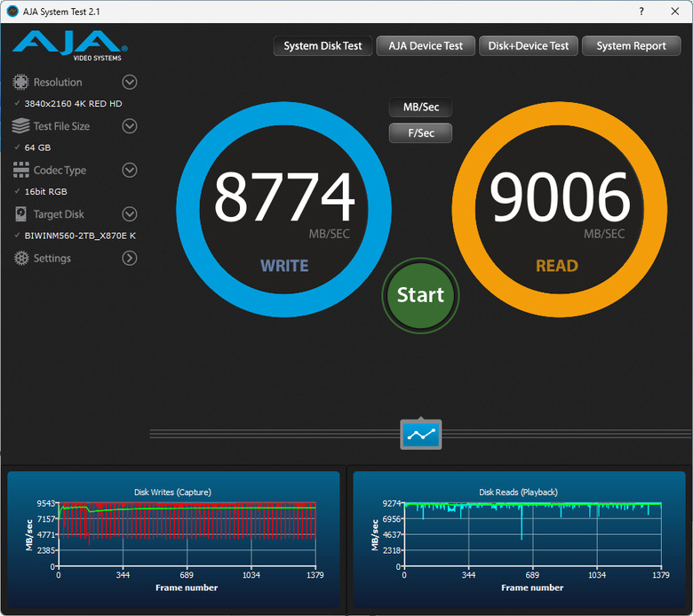Viewport: 693px width, 616px height.
Task: Click the 9006 read speed gauge
Action: point(560,209)
